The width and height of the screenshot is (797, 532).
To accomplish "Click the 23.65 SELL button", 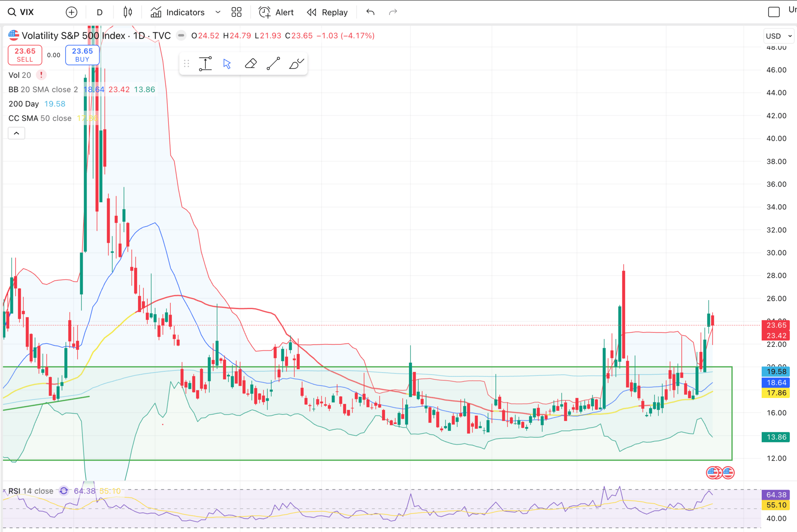I will pyautogui.click(x=25, y=55).
